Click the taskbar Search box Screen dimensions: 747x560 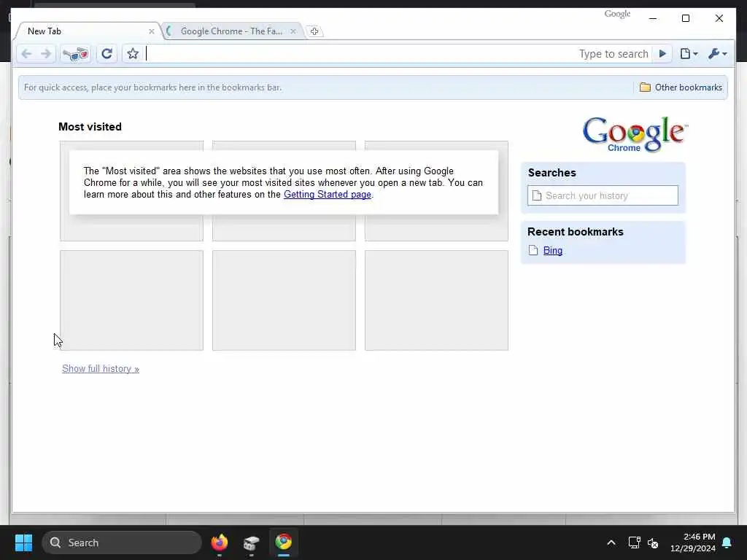122,542
